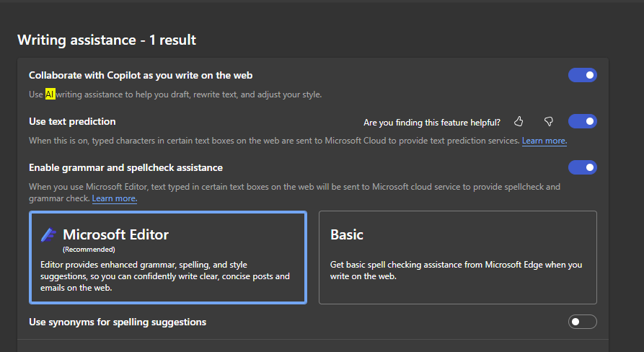Give thumbs up feedback for text prediction
This screenshot has height=352, width=644.
(519, 122)
